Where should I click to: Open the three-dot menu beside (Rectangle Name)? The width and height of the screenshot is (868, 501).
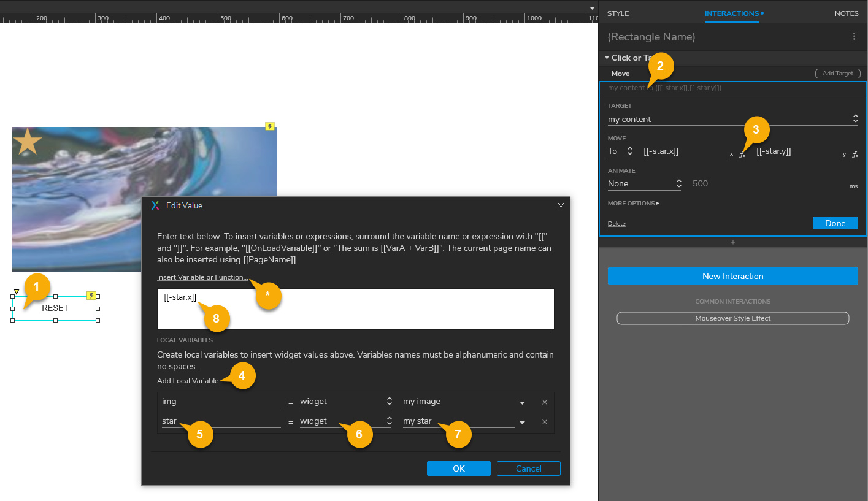pyautogui.click(x=854, y=36)
